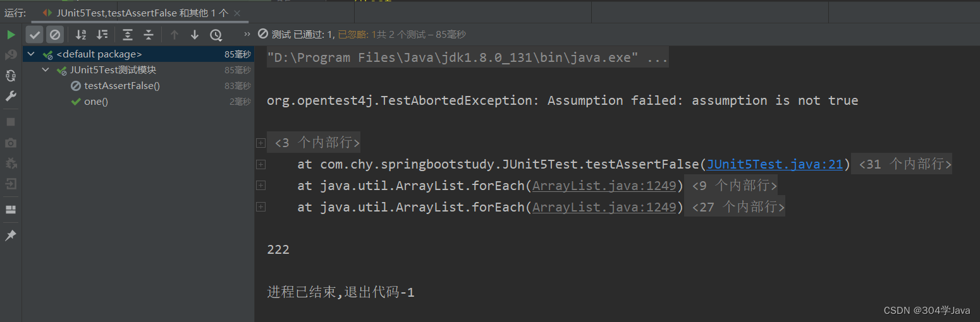Screen dimensions: 980x322
Task: Pin the Run tab with pin icon
Action: click(x=11, y=235)
